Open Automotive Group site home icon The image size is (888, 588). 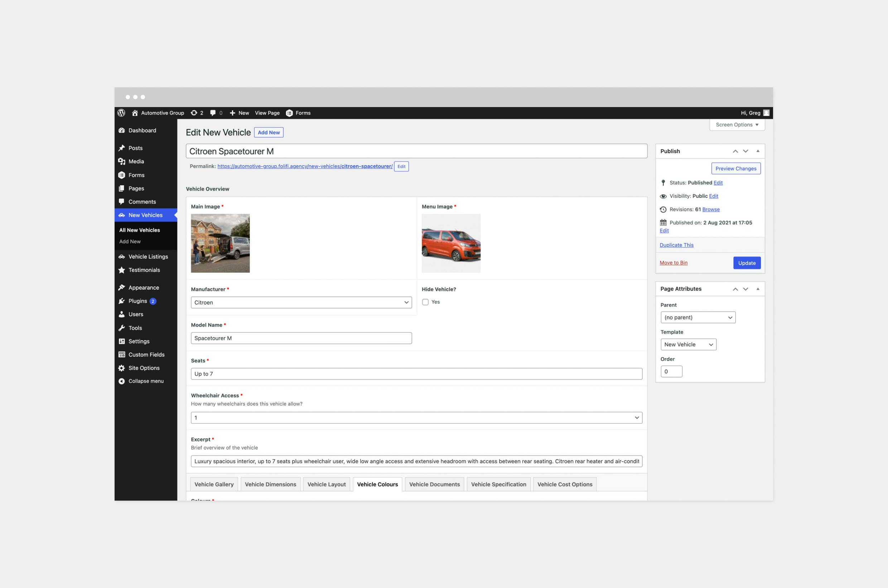tap(135, 113)
